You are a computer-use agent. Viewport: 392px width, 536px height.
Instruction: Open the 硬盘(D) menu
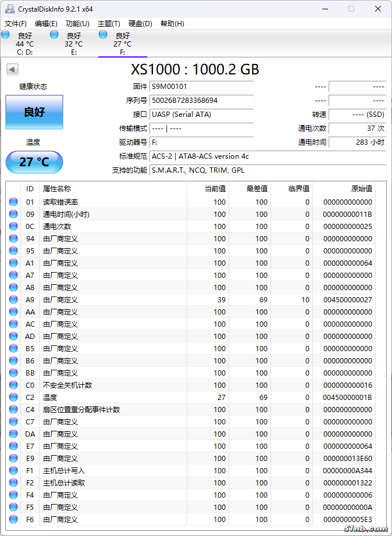(x=140, y=24)
